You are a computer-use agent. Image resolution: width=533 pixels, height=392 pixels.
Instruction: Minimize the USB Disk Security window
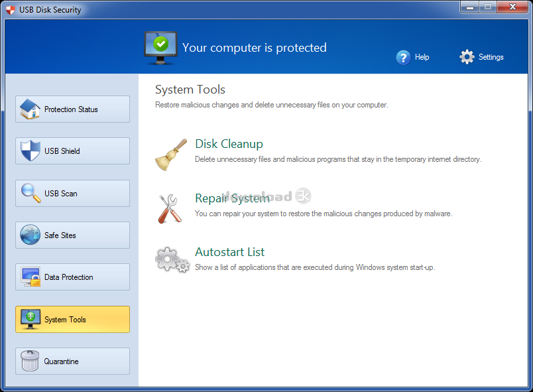click(470, 7)
